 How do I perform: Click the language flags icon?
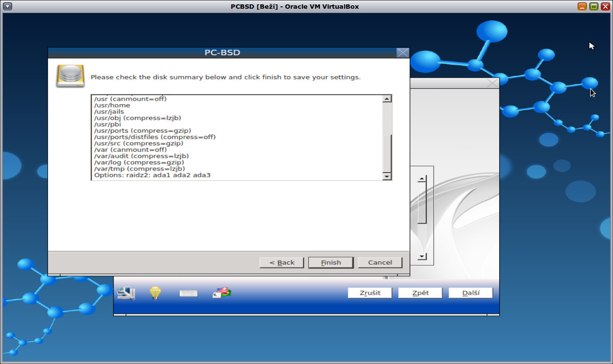220,292
